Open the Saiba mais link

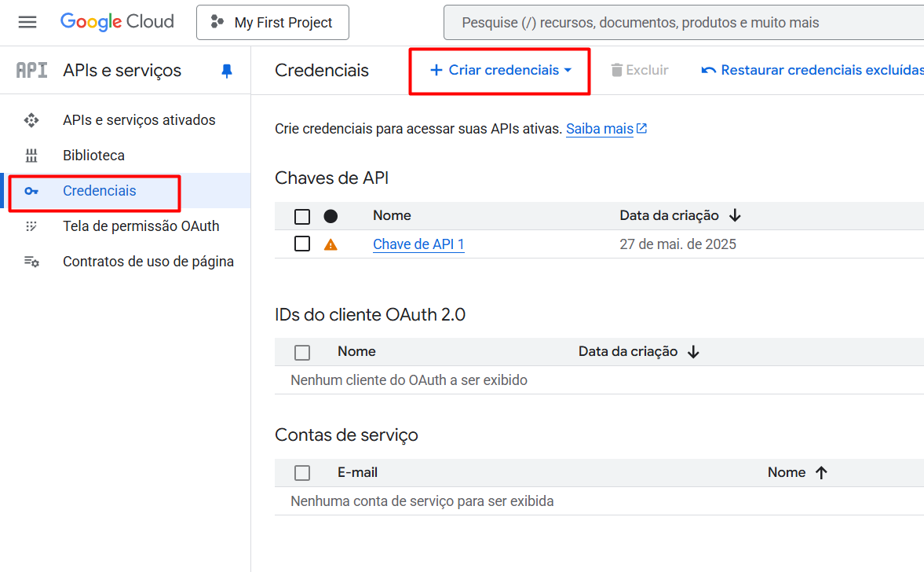(599, 129)
